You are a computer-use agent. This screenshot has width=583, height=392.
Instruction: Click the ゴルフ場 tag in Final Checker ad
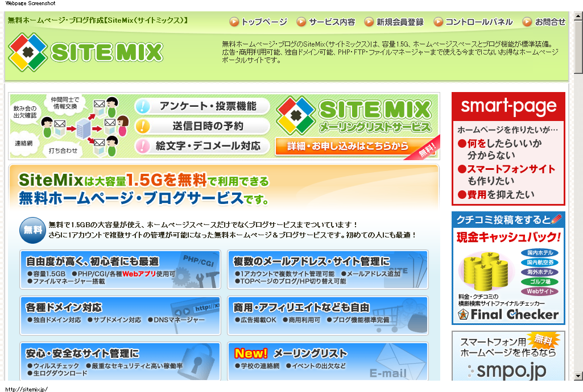[540, 282]
